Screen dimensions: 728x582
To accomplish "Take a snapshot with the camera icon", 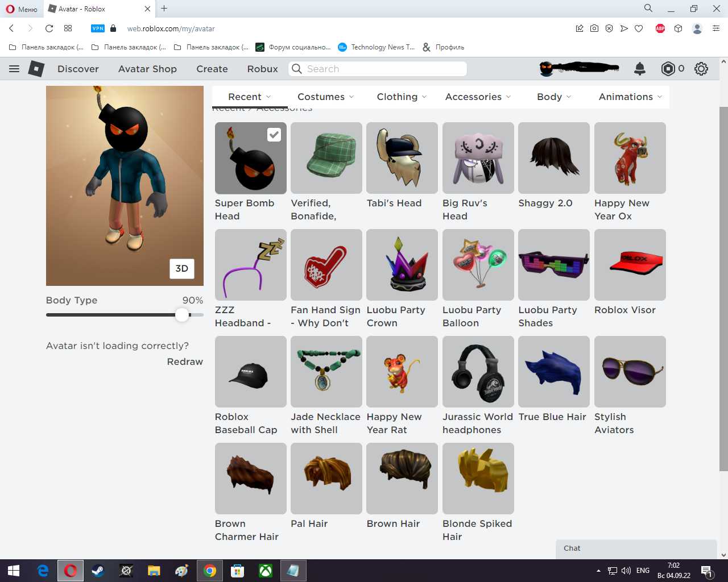I will [594, 28].
